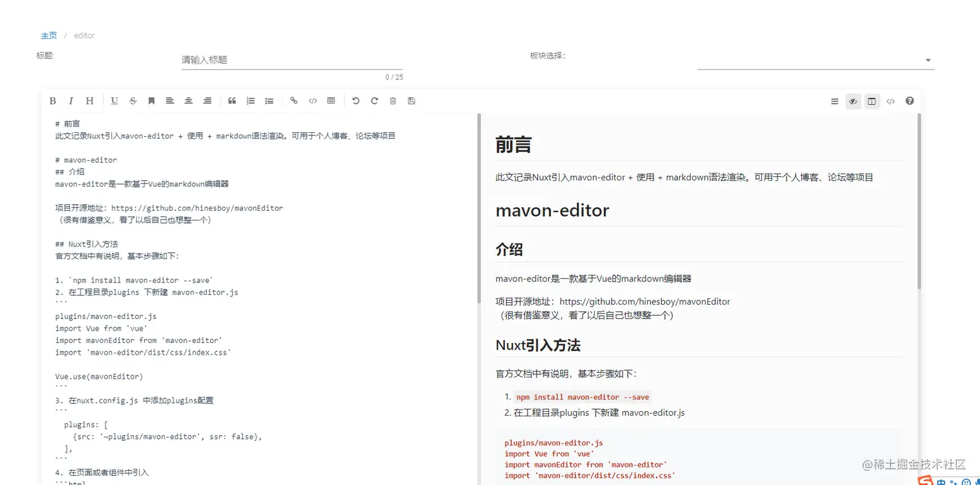980x485 pixels.
Task: Click the preview pane scrollbar
Action: click(918, 201)
